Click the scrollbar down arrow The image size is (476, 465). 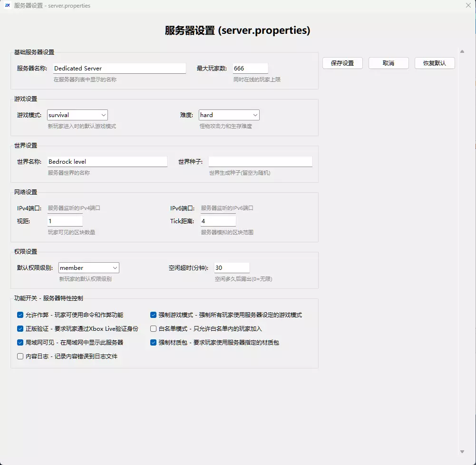tap(462, 452)
